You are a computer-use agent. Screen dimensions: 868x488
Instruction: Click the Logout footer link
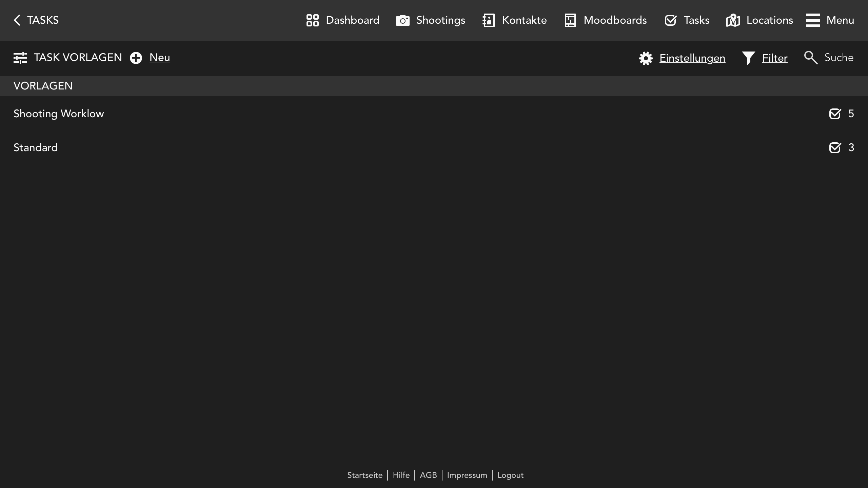[510, 475]
